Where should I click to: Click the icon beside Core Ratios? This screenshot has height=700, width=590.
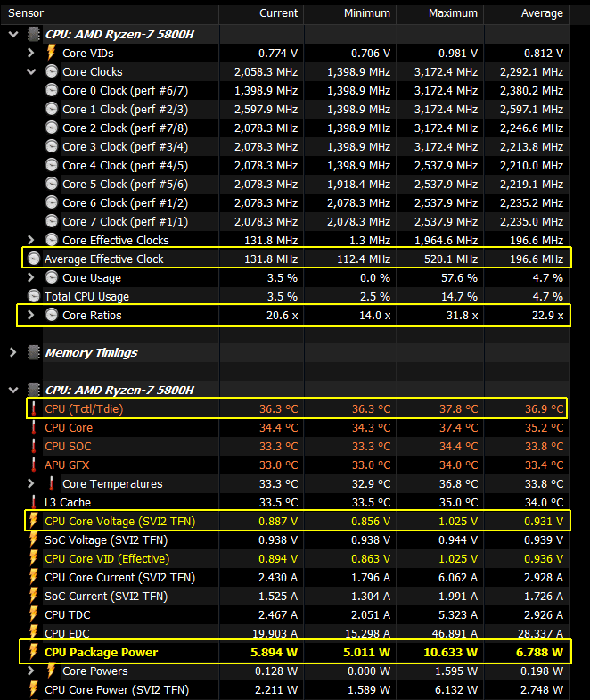(52, 315)
